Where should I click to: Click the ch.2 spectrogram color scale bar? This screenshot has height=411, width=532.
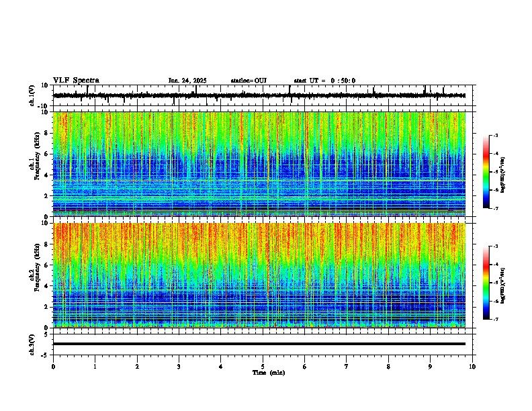(x=486, y=283)
